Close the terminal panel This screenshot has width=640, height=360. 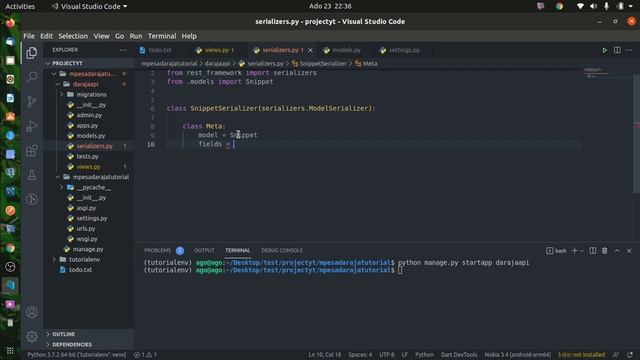[x=629, y=251]
